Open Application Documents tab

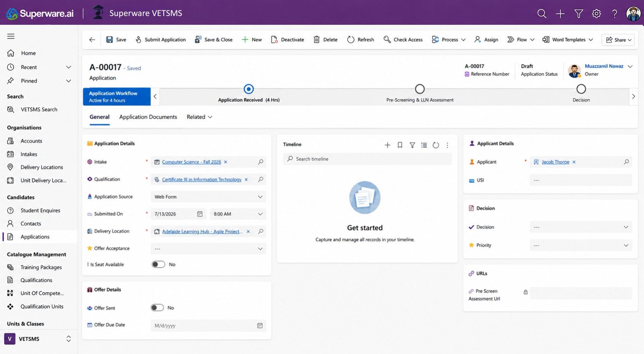[x=148, y=117]
